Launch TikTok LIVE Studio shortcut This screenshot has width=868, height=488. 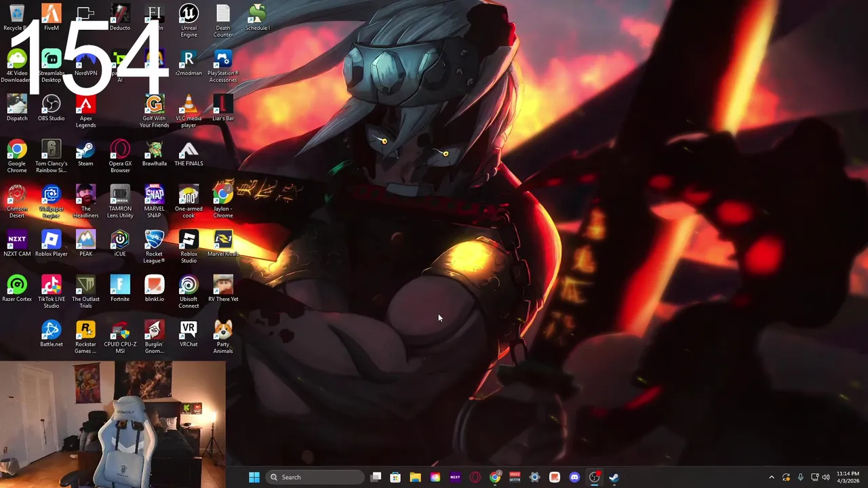51,292
